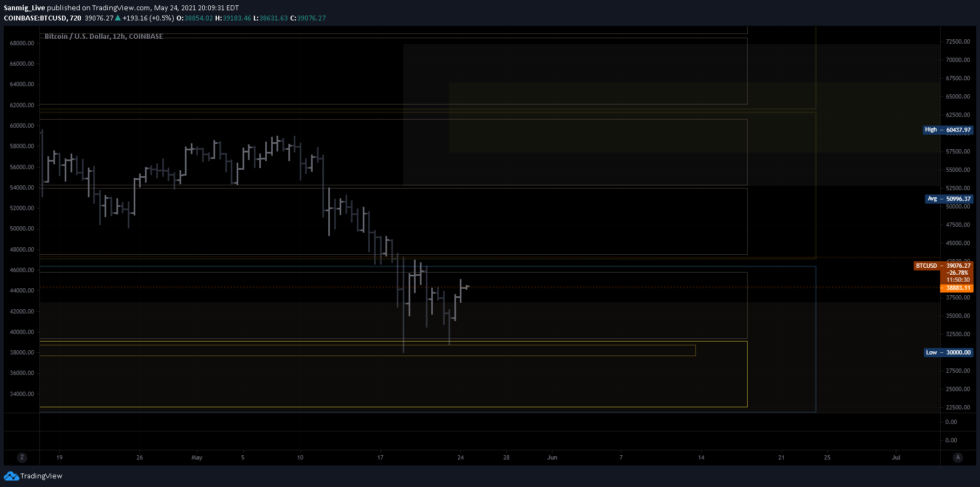Click 72500.00 on the right price scale
The width and height of the screenshot is (980, 487).
tap(958, 41)
